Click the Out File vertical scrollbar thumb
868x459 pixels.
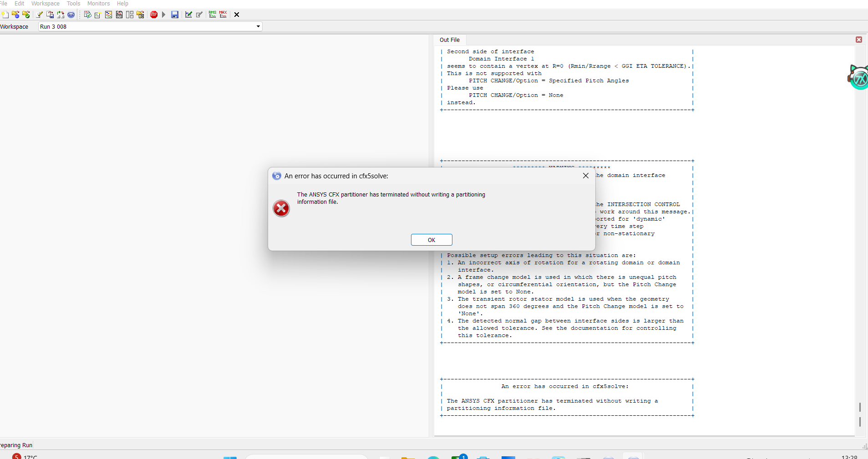tap(860, 414)
